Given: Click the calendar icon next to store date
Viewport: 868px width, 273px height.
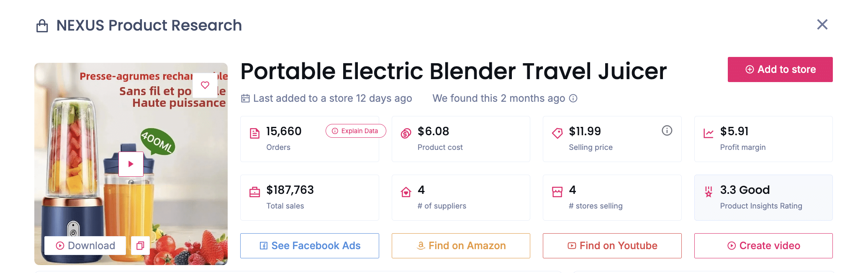Looking at the screenshot, I should [245, 98].
